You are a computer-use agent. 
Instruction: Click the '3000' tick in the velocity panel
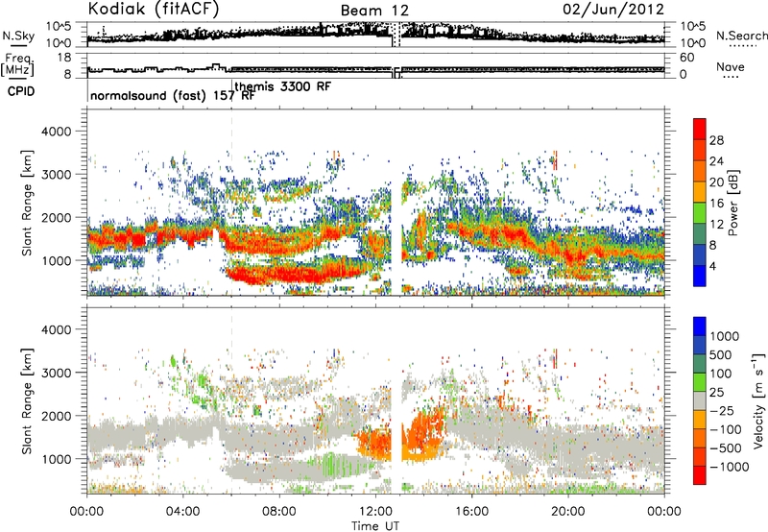(57, 373)
